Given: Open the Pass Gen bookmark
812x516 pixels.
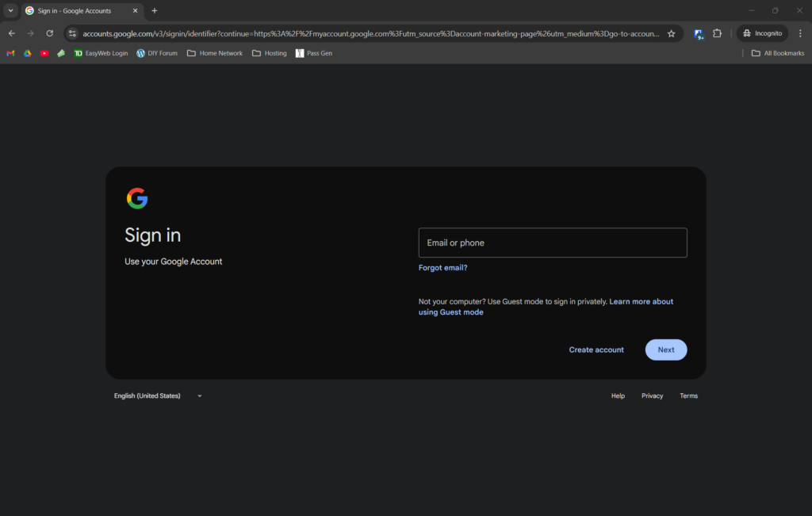Looking at the screenshot, I should tap(314, 53).
